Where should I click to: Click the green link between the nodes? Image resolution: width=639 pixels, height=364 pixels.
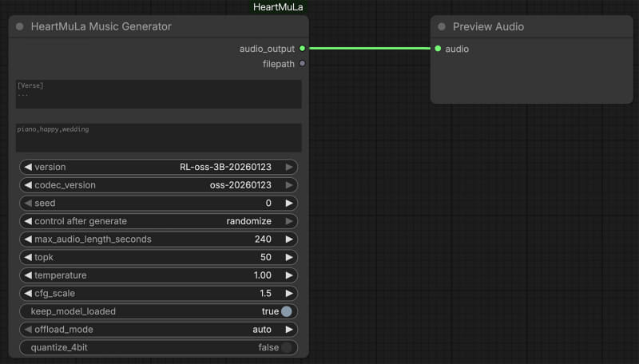click(x=370, y=49)
